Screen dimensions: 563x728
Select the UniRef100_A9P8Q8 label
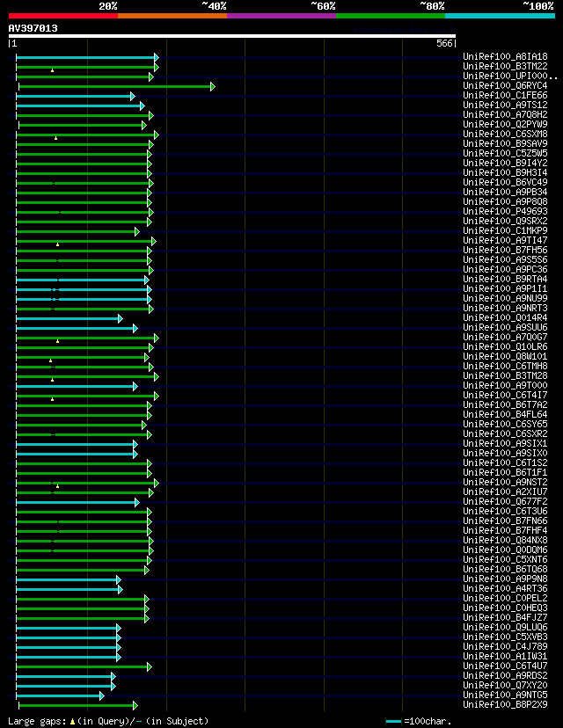505,202
